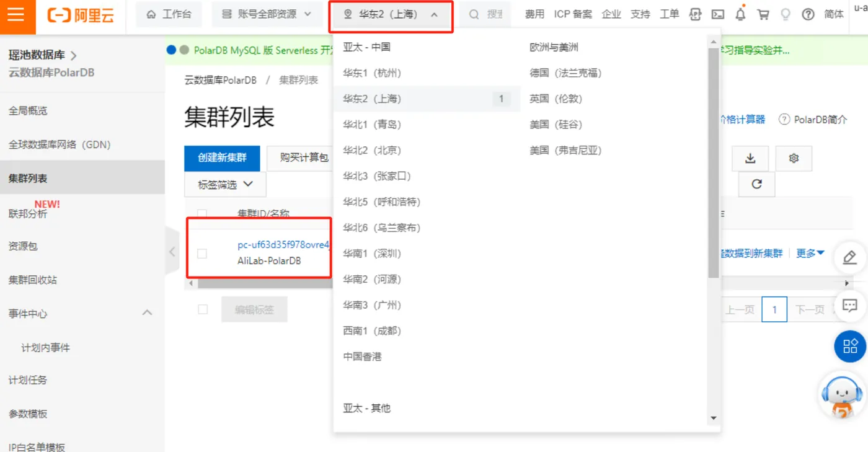Screen dimensions: 868x452
Task: Open the 费用 menu
Action: [534, 14]
